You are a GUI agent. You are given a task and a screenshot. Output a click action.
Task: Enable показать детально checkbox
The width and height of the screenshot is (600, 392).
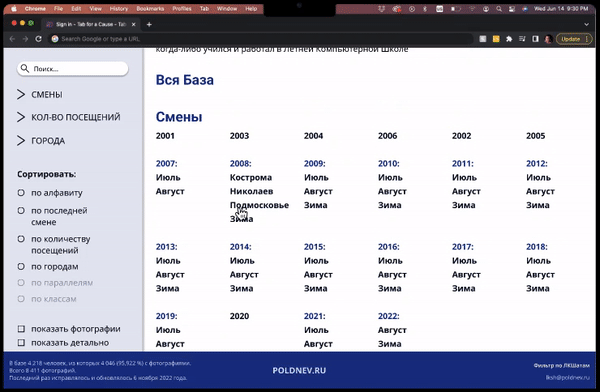(x=21, y=343)
